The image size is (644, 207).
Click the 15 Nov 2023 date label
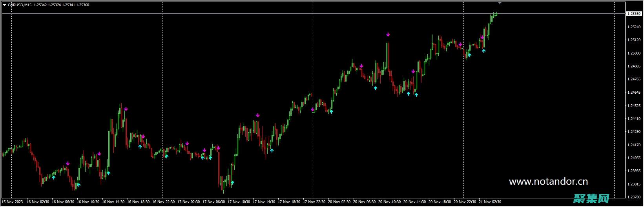[x=13, y=202]
